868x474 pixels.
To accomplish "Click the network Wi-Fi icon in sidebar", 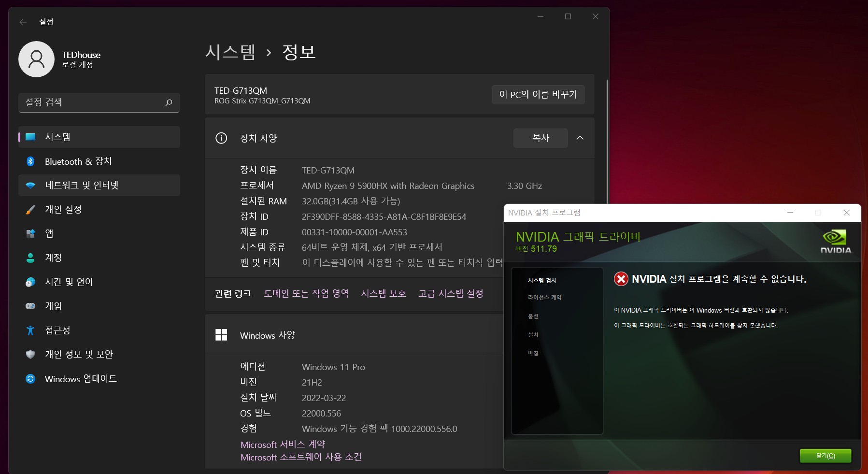I will point(30,186).
